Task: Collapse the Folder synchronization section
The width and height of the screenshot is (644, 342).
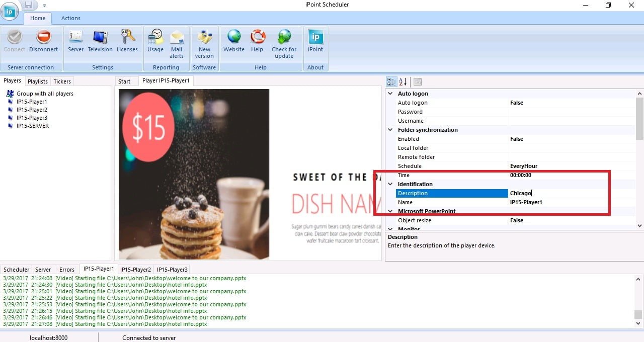Action: point(390,130)
